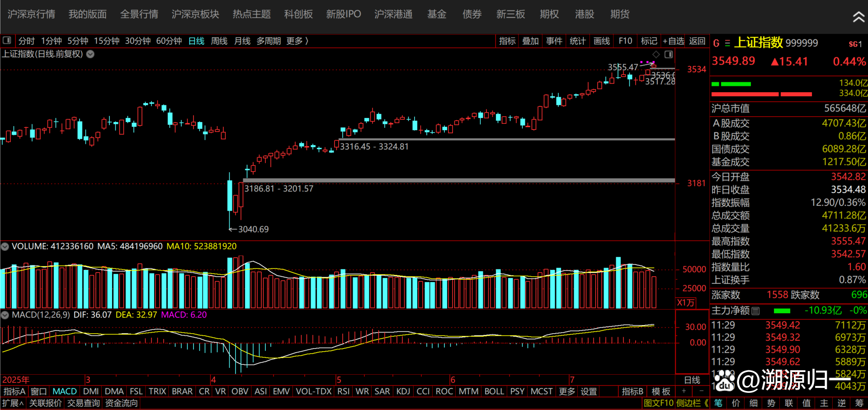Click the zoom-in plus button

(x=684, y=391)
